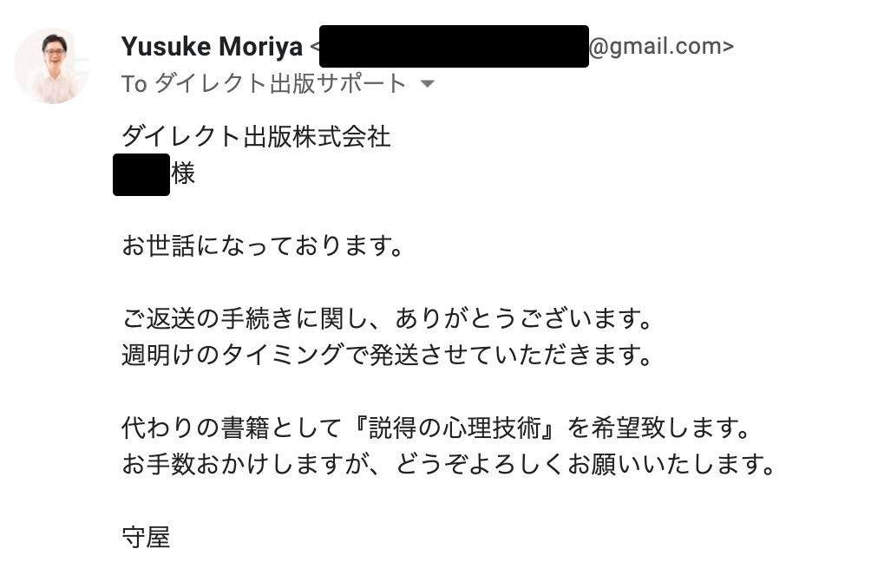The width and height of the screenshot is (871, 588).
Task: Click the signature 守屋
Action: pyautogui.click(x=146, y=538)
